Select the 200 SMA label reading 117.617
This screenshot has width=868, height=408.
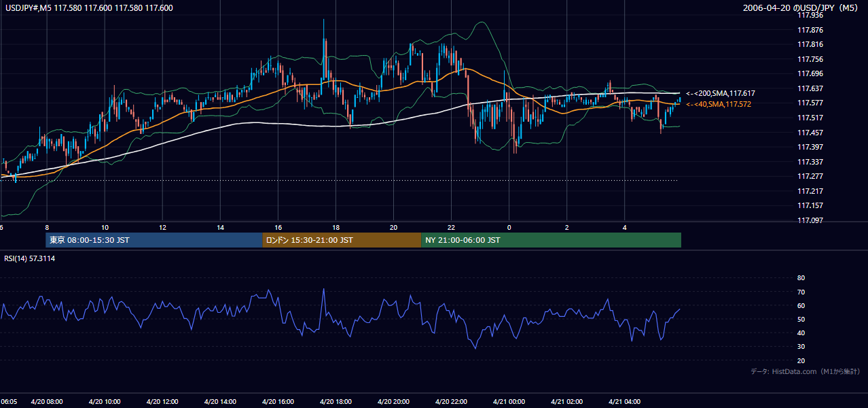720,93
